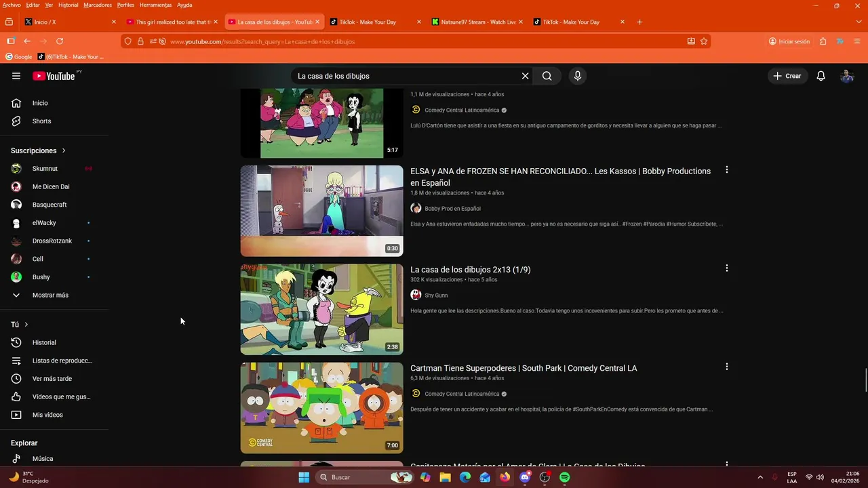
Task: Open the Google bookmark
Action: (x=19, y=57)
